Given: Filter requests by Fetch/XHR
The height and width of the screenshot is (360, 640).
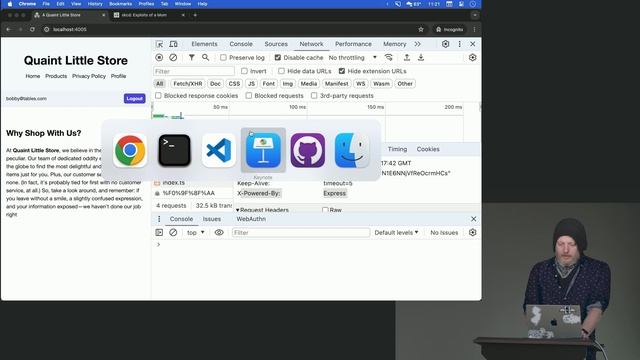Looking at the screenshot, I should click(188, 84).
